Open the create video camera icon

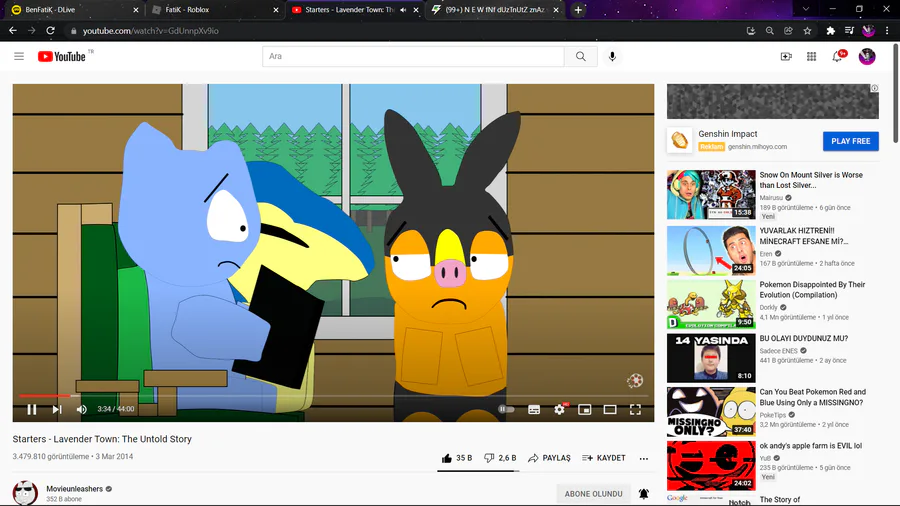tap(786, 56)
